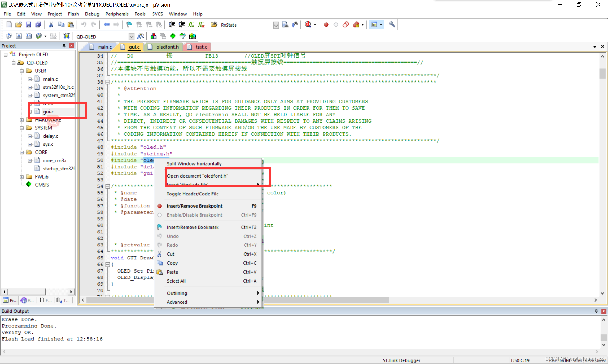Close the Project panel with red X
This screenshot has width=608, height=364.
pyautogui.click(x=72, y=46)
